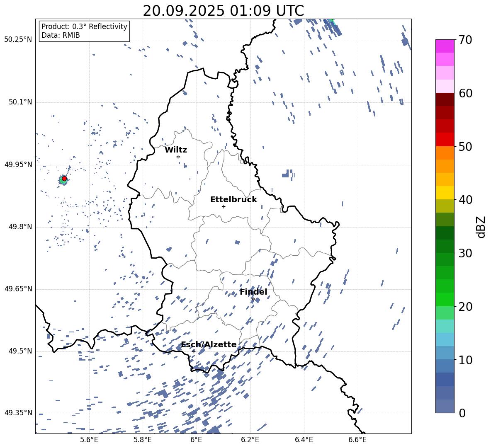Click the 5.8°E longitude label
Image resolution: width=491 pixels, height=448 pixels.
point(143,440)
